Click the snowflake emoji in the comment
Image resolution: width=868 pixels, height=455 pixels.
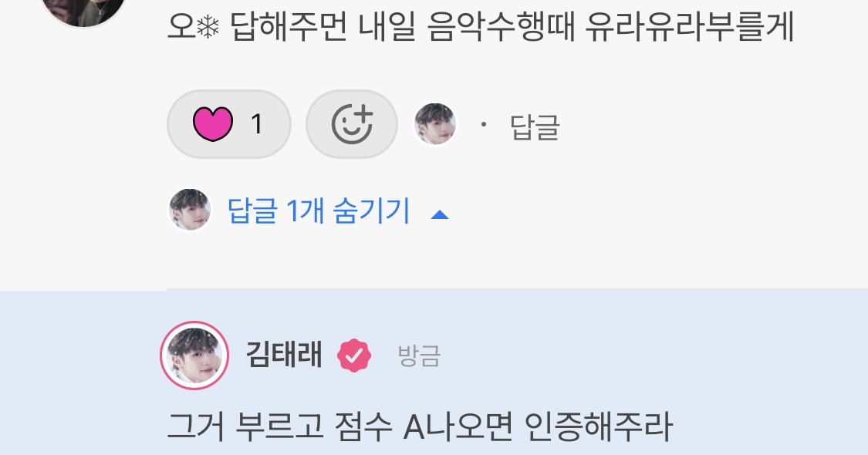208,26
